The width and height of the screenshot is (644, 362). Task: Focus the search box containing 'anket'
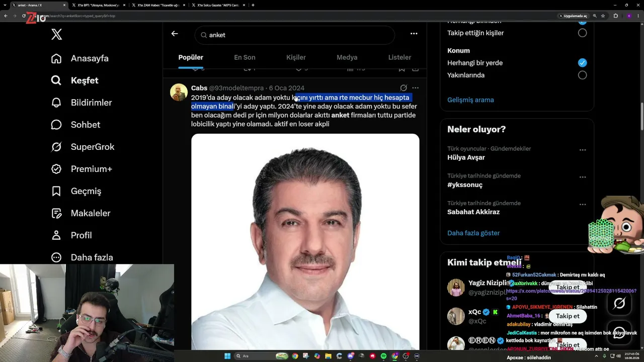pos(294,35)
